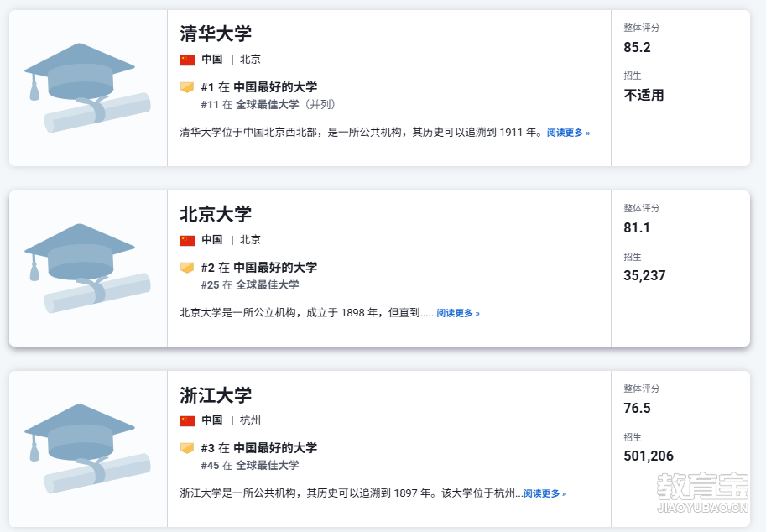Click the China flag icon under 北京大学

point(187,240)
